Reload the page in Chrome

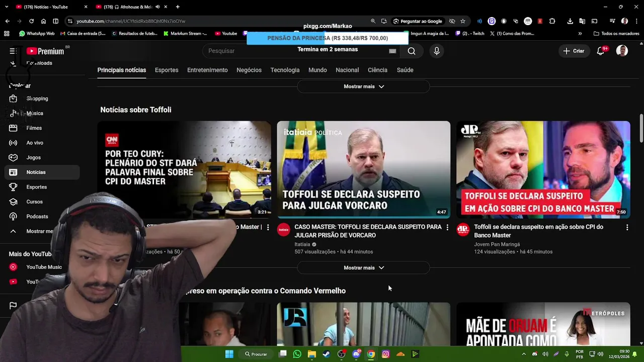31,21
